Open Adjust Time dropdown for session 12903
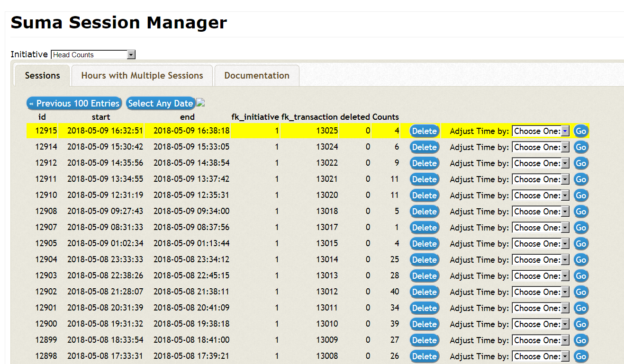The image size is (624, 364). [541, 276]
